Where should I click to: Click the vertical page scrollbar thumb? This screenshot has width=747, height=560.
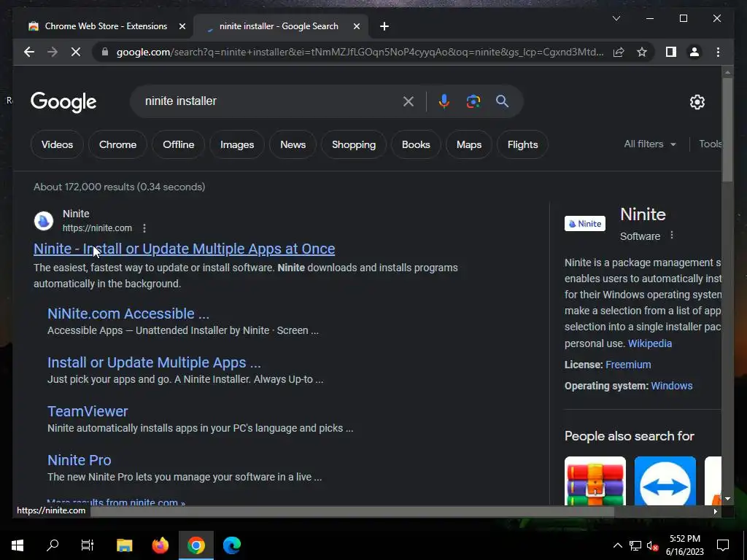pos(727,129)
